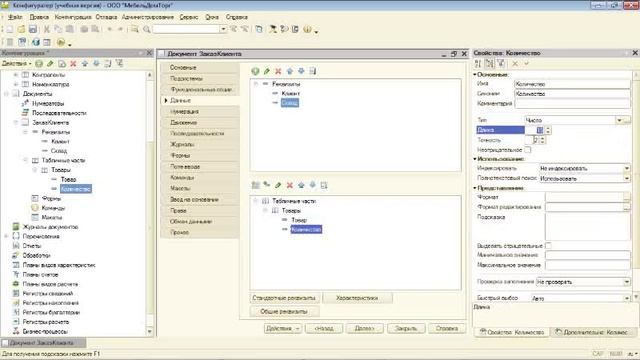The image size is (640, 360).
Task: Click the Cut scissors icon in toolbar
Action: tap(47, 29)
